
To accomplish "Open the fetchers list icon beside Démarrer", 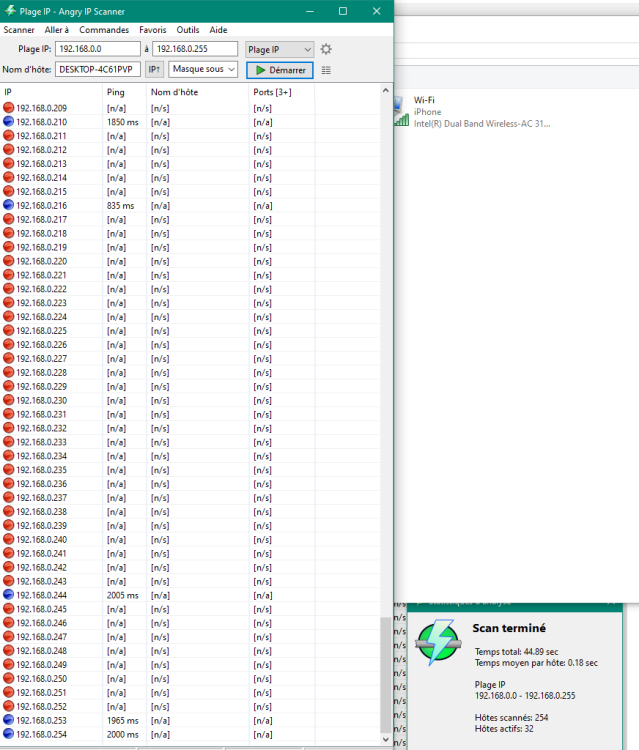I will (x=326, y=70).
